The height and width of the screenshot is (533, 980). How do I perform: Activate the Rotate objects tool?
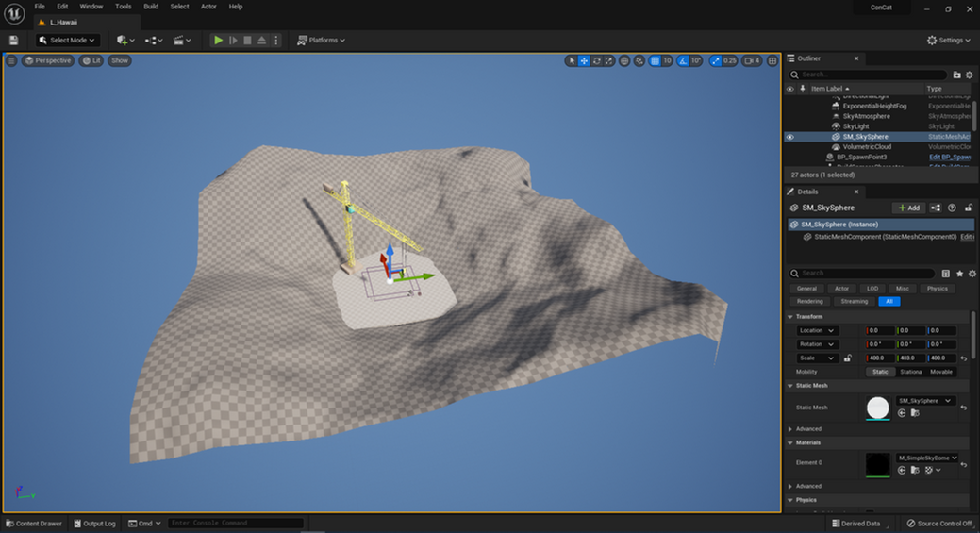[597, 60]
